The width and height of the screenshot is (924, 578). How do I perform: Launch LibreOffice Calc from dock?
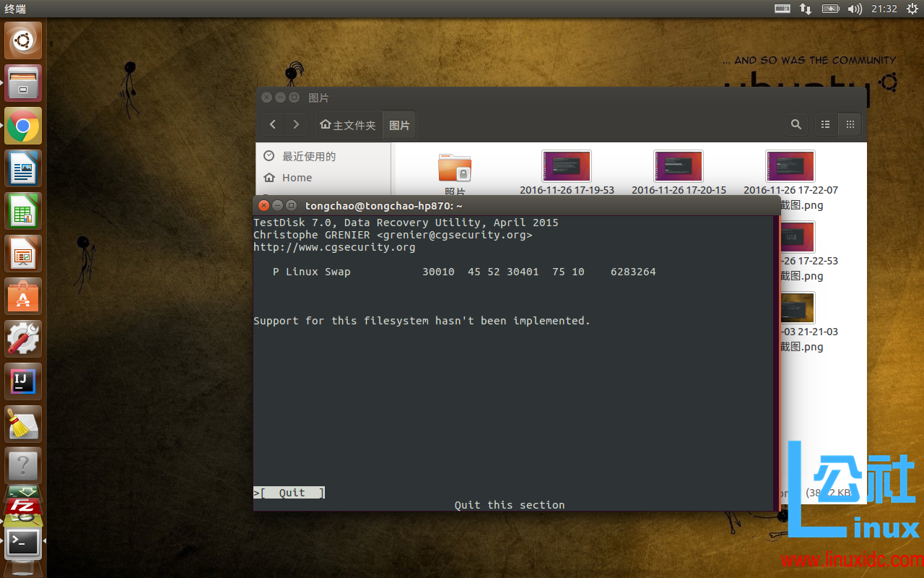[x=23, y=211]
